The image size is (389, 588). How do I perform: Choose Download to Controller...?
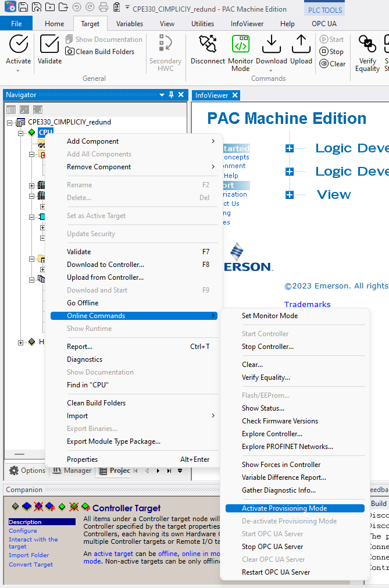point(134,265)
